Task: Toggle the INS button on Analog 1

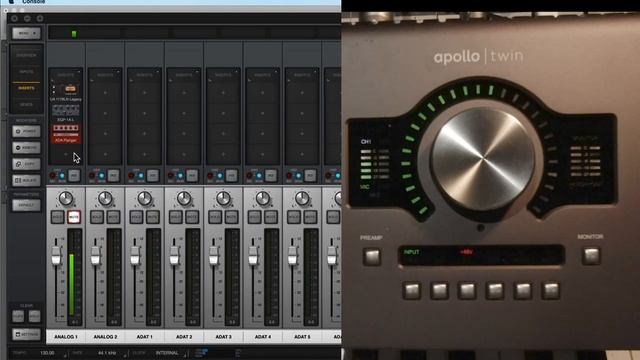Action: [74, 176]
